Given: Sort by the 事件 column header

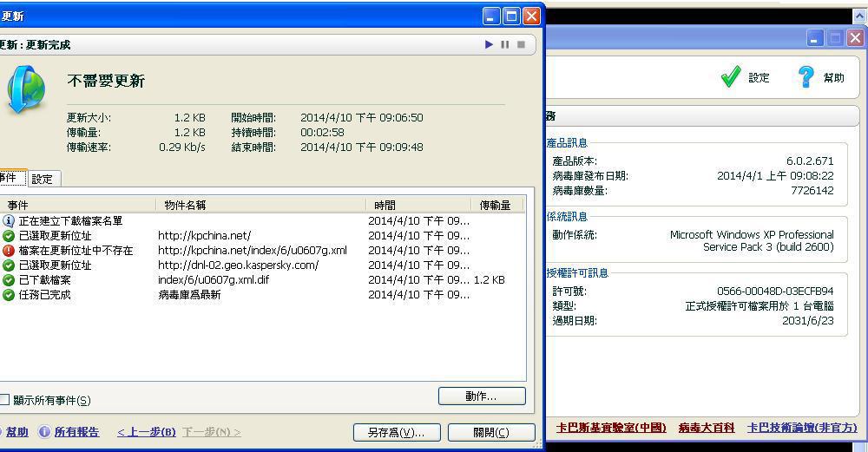Looking at the screenshot, I should point(77,206).
